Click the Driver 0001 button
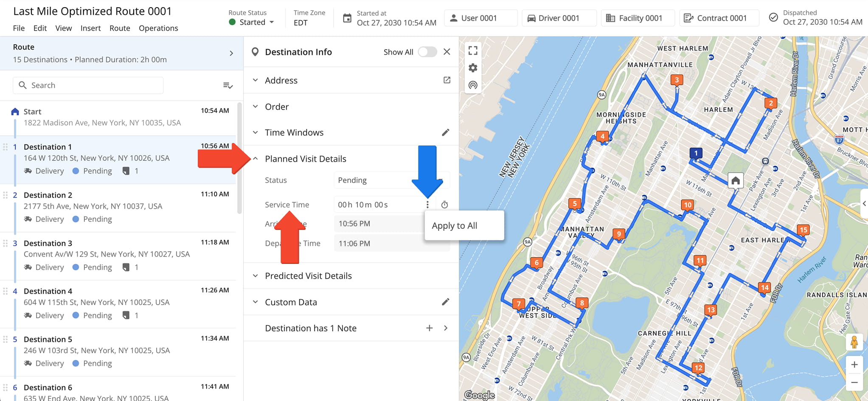The width and height of the screenshot is (868, 401). click(x=559, y=18)
